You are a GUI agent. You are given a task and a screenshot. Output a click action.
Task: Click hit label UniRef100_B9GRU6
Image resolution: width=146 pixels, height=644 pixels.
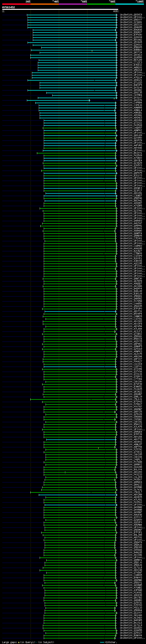131,30
